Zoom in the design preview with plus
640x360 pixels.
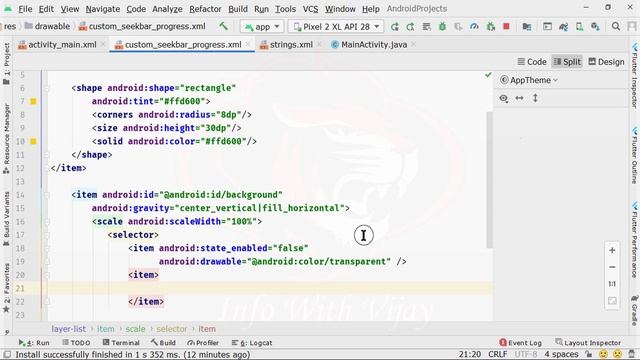[612, 250]
